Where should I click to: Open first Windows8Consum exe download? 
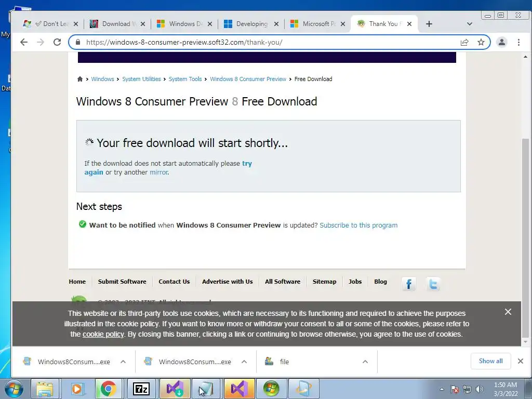(68, 362)
